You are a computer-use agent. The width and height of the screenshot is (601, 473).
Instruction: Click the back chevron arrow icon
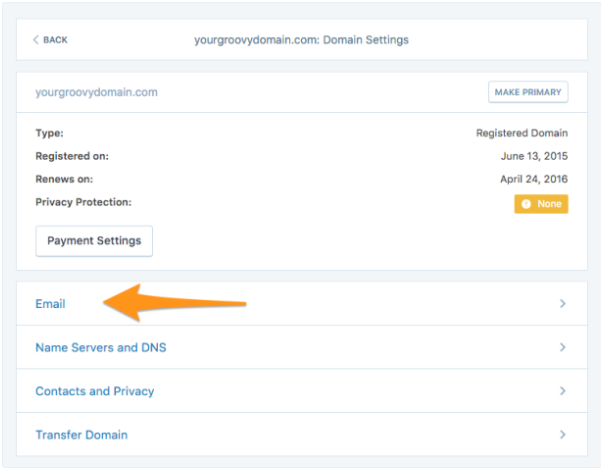click(36, 40)
